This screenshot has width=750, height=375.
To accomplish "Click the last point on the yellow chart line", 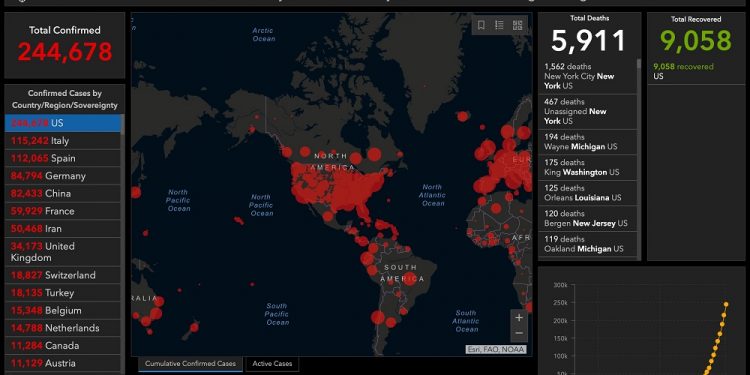I will 726,304.
